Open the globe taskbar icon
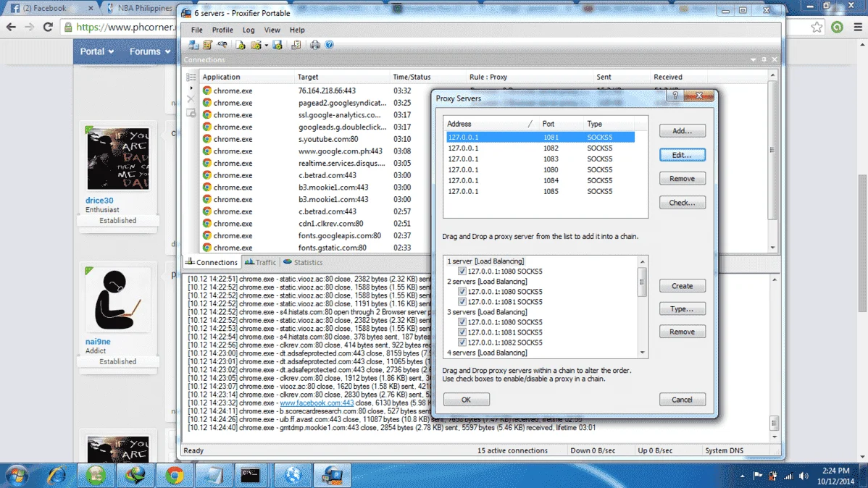The height and width of the screenshot is (488, 868). [x=293, y=475]
